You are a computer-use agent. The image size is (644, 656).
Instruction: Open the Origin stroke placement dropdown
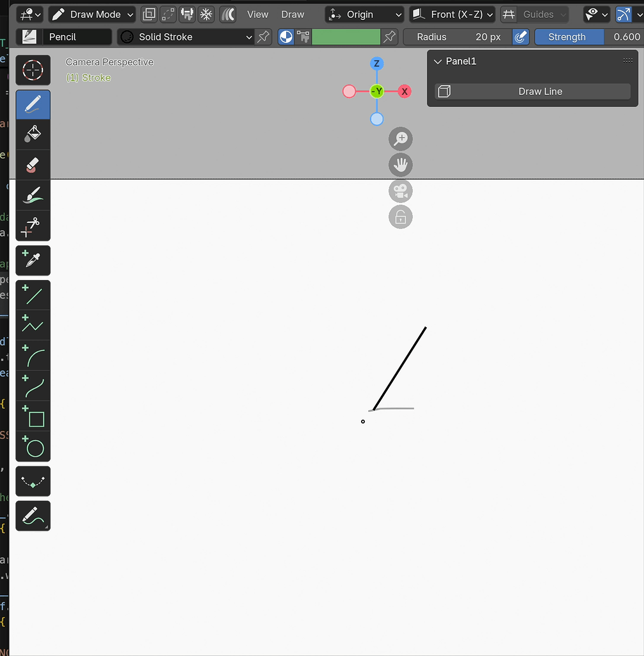[364, 14]
